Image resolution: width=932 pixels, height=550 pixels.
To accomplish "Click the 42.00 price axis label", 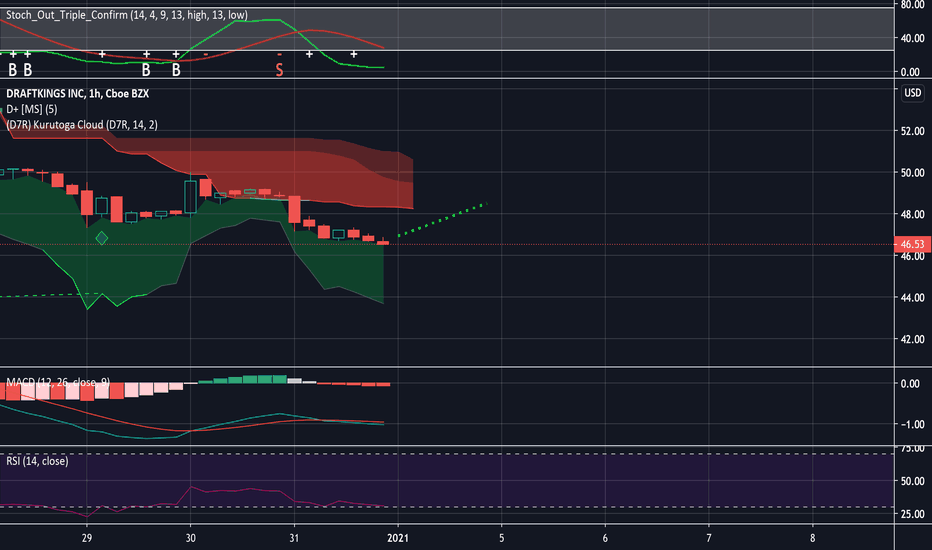I will pyautogui.click(x=912, y=339).
